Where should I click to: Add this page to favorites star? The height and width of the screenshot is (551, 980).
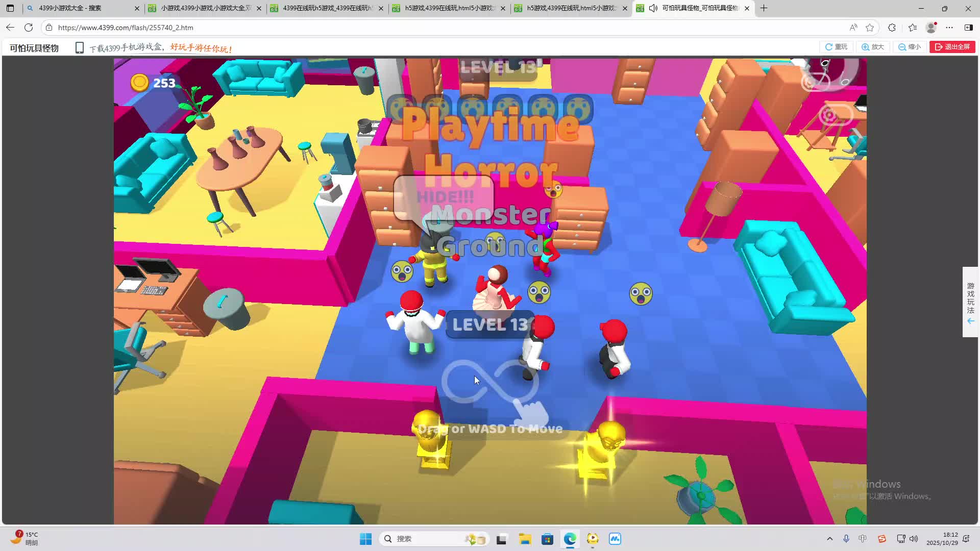[x=870, y=28]
